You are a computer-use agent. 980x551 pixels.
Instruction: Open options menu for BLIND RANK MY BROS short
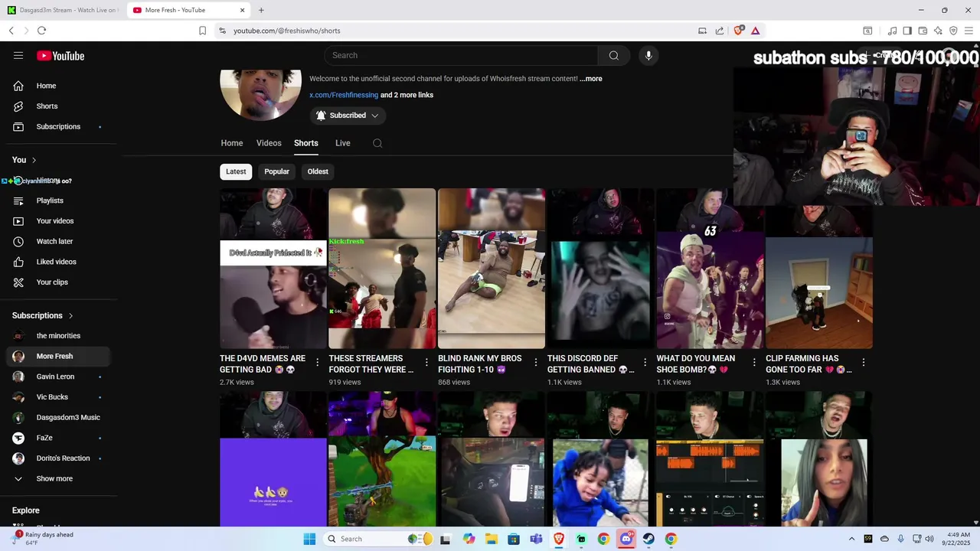click(x=536, y=363)
